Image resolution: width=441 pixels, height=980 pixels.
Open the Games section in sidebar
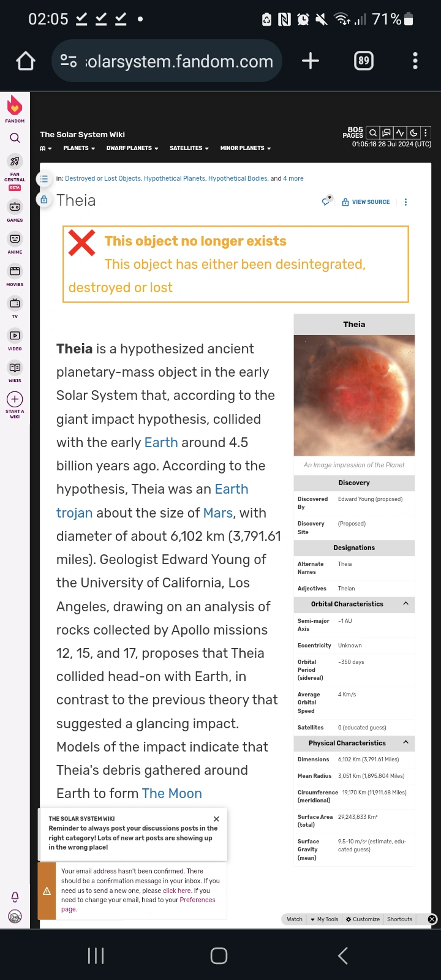click(x=15, y=211)
